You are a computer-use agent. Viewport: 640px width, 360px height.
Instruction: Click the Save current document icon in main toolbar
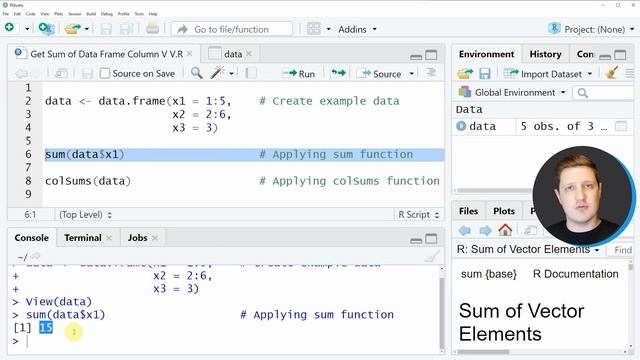point(106,29)
